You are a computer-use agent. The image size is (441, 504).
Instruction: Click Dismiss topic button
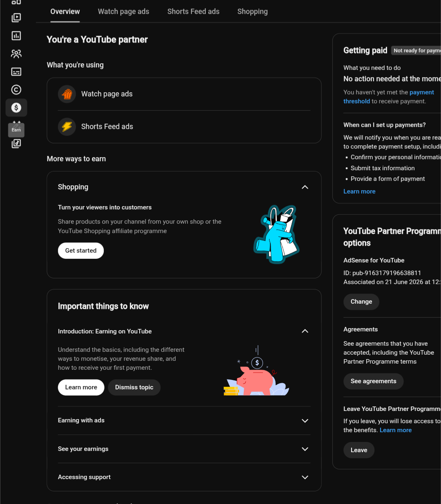pos(134,387)
